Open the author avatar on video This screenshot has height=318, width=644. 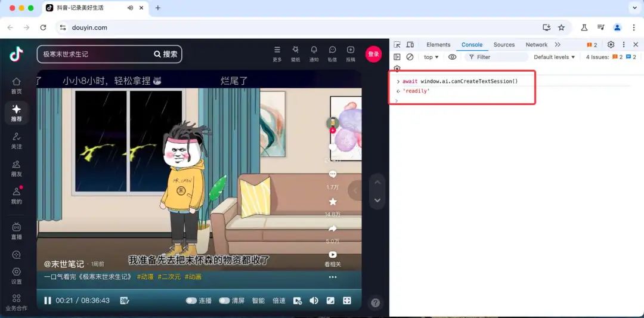click(x=333, y=123)
